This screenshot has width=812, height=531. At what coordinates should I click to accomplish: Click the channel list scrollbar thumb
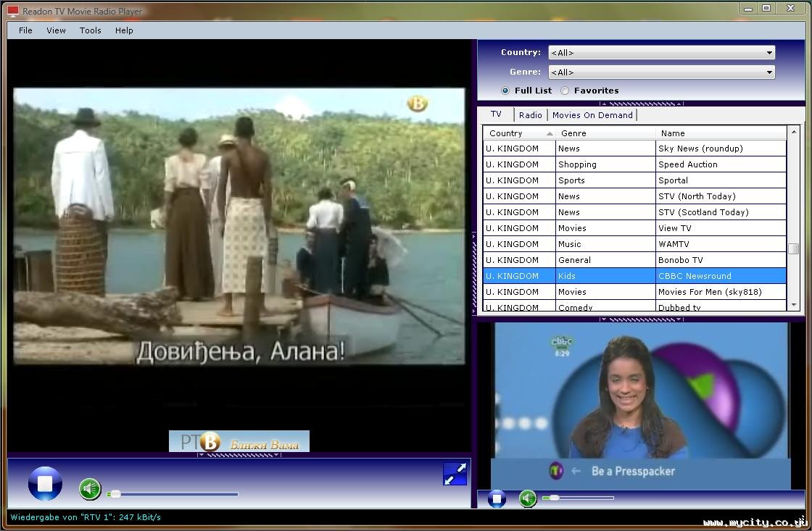click(x=793, y=249)
